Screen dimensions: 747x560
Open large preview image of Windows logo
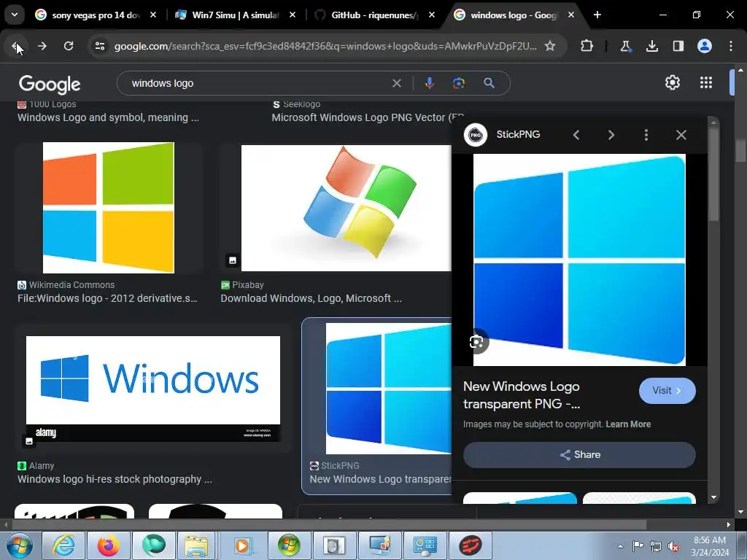click(579, 260)
